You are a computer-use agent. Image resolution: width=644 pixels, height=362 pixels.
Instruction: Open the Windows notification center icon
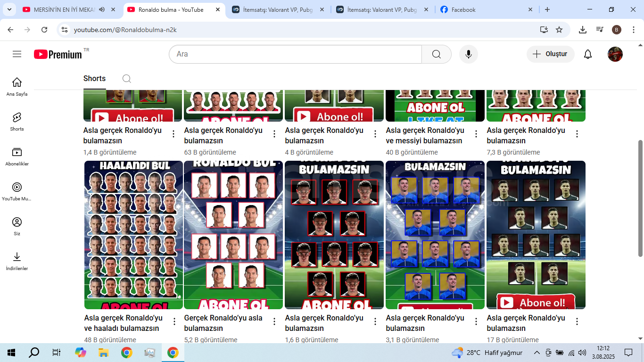click(x=628, y=353)
